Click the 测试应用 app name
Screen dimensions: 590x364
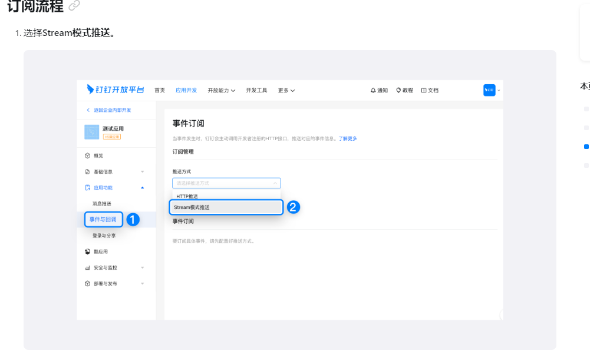[x=113, y=128]
